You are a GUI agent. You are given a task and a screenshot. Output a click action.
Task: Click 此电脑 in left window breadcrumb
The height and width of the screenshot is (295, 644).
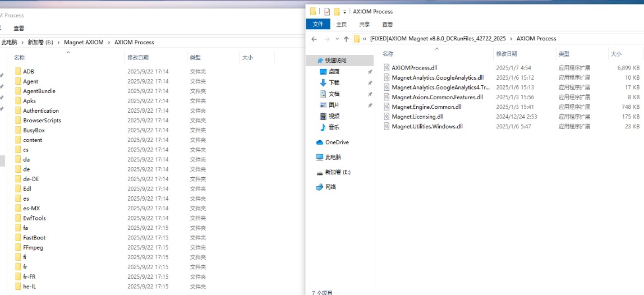click(10, 42)
